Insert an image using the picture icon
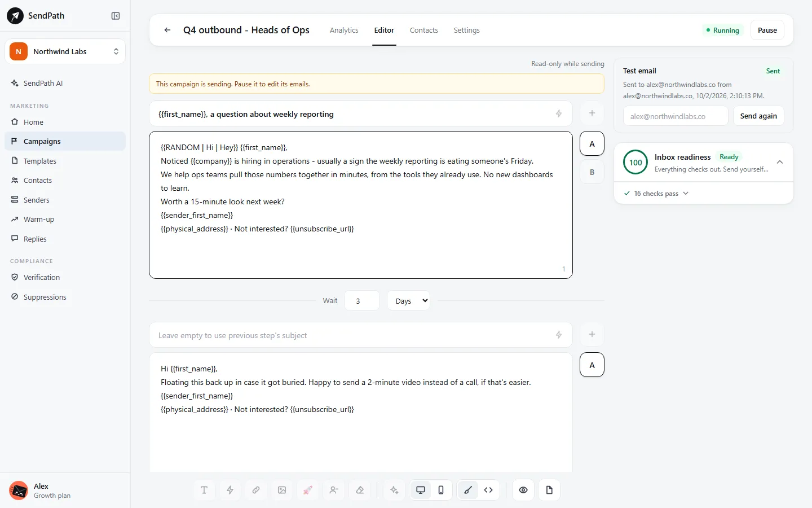This screenshot has height=508, width=812. (x=282, y=490)
